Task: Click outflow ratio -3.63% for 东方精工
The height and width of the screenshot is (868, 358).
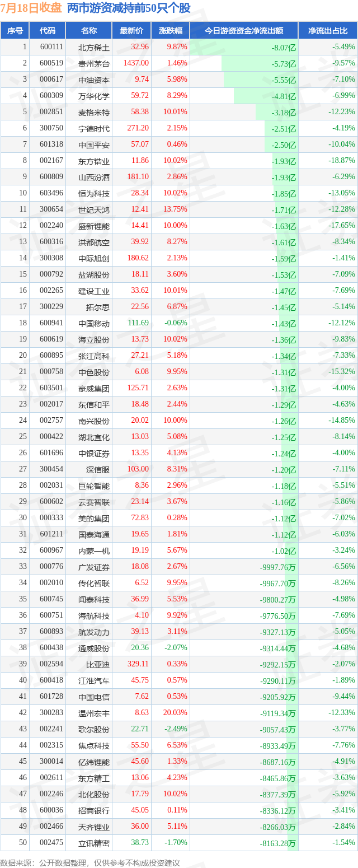Action: (x=343, y=778)
